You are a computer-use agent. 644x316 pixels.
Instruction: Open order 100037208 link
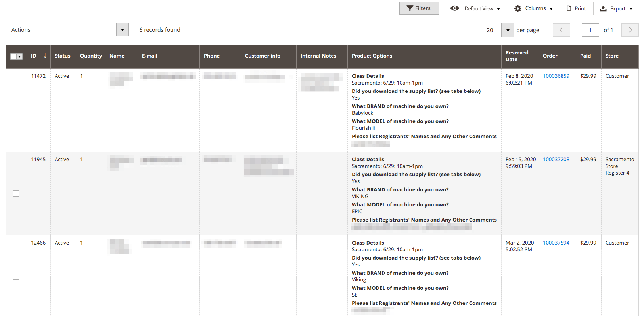click(556, 159)
